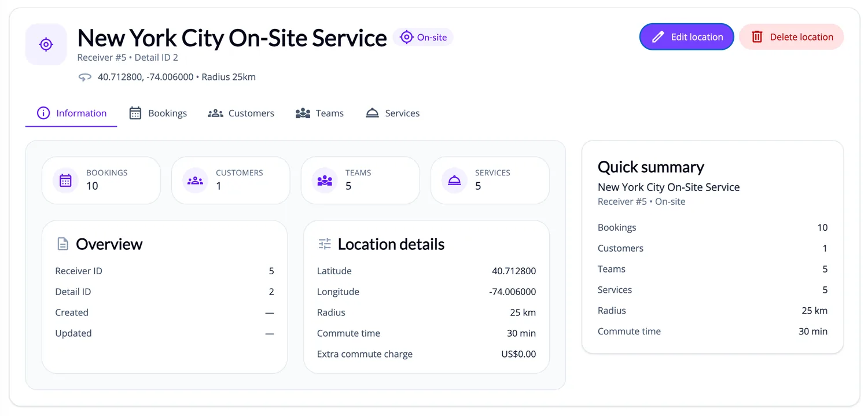Click the On-site badge target icon

point(407,37)
